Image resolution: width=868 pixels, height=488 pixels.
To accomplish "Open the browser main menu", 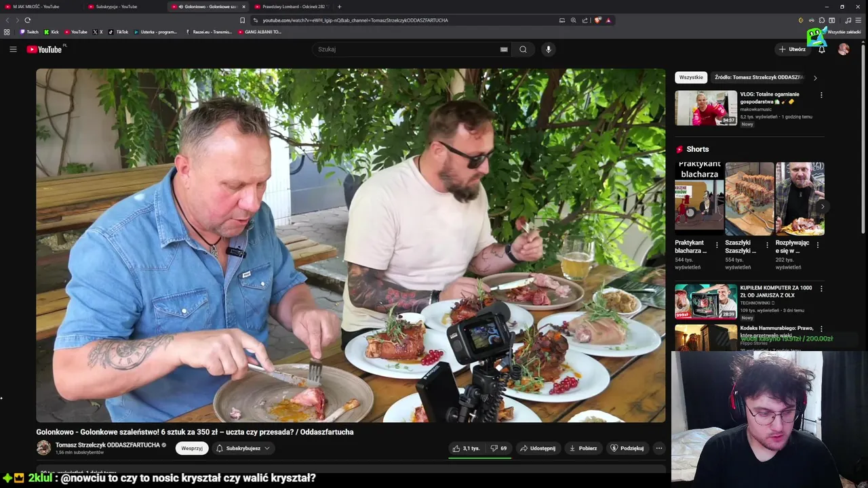I will [858, 20].
